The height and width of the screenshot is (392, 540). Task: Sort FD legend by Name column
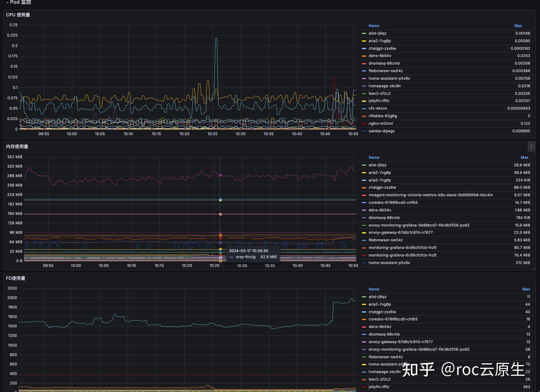click(374, 289)
